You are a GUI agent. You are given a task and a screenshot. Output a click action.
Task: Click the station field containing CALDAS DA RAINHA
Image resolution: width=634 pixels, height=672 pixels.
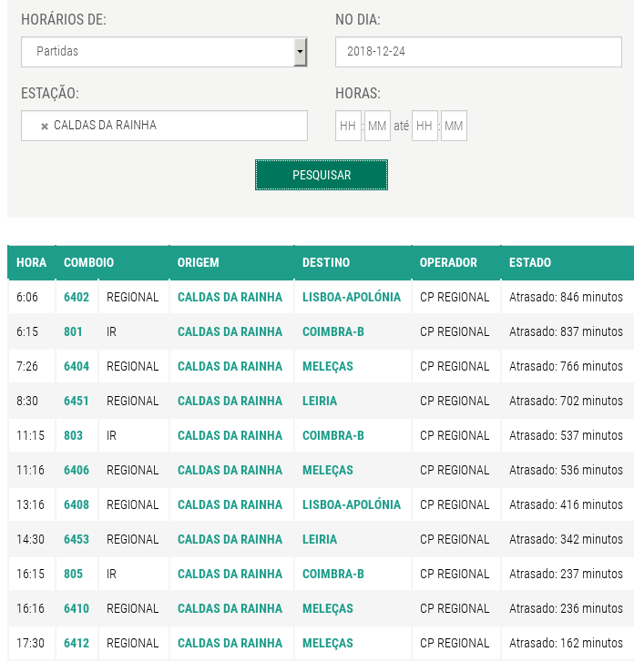(x=164, y=126)
